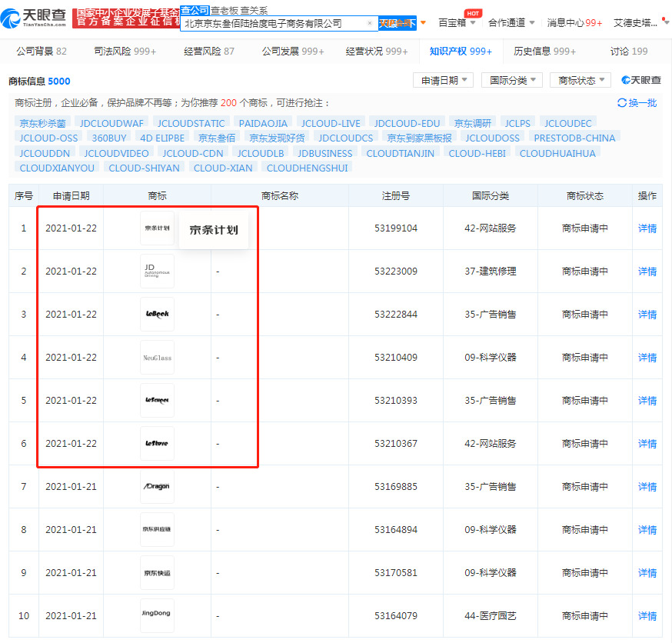Click the 42-网站服务 cell in row 1
Image resolution: width=672 pixels, height=643 pixels.
click(x=491, y=228)
